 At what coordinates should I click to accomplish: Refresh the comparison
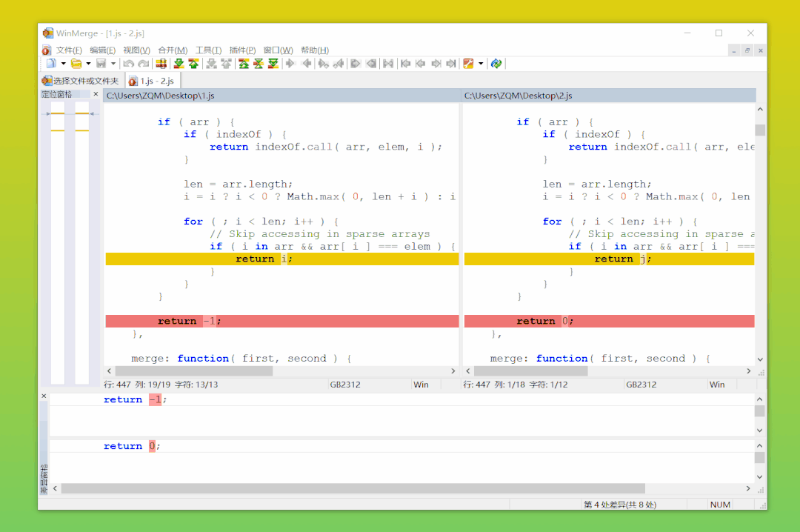point(496,63)
